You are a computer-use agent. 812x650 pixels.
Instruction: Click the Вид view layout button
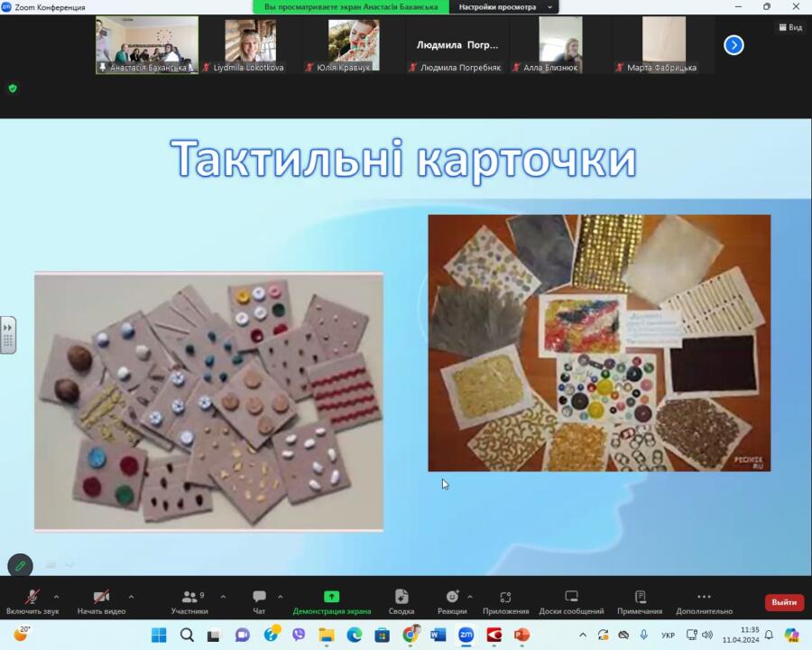coord(790,27)
